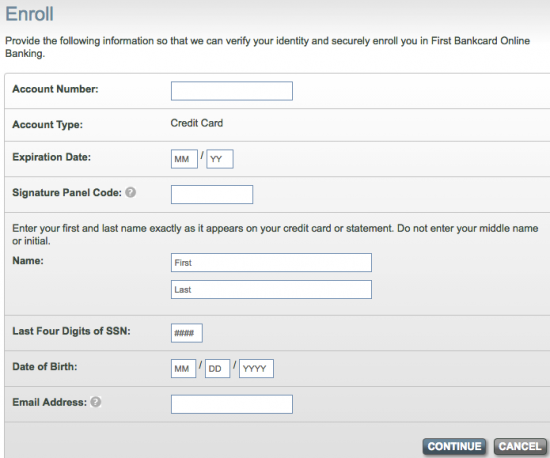This screenshot has width=550, height=458.
Task: Select the Credit Card account type text
Action: 197,123
